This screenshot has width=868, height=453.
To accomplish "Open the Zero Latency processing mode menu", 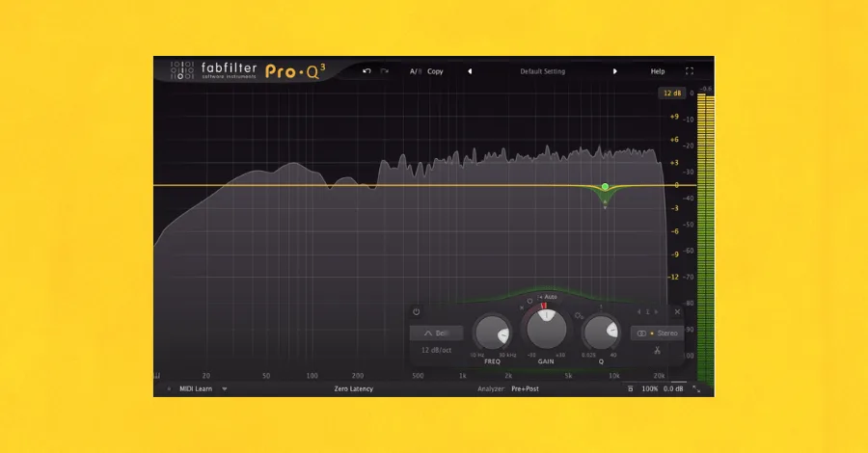I will [x=353, y=388].
